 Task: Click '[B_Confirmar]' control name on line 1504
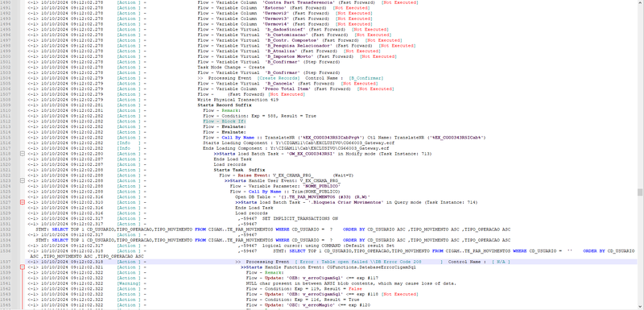(x=366, y=78)
